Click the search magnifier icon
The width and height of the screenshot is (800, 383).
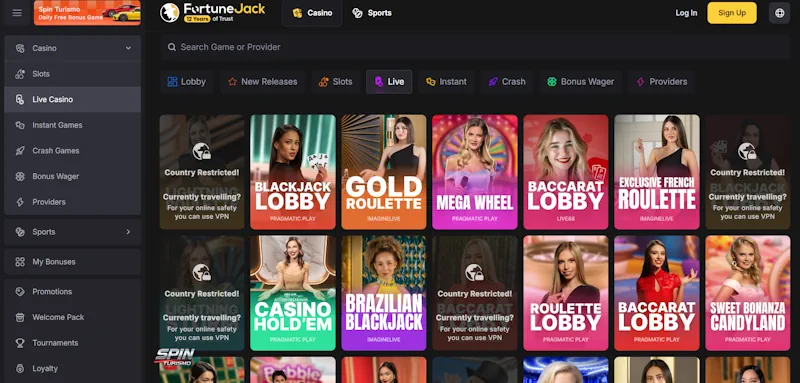[x=172, y=47]
